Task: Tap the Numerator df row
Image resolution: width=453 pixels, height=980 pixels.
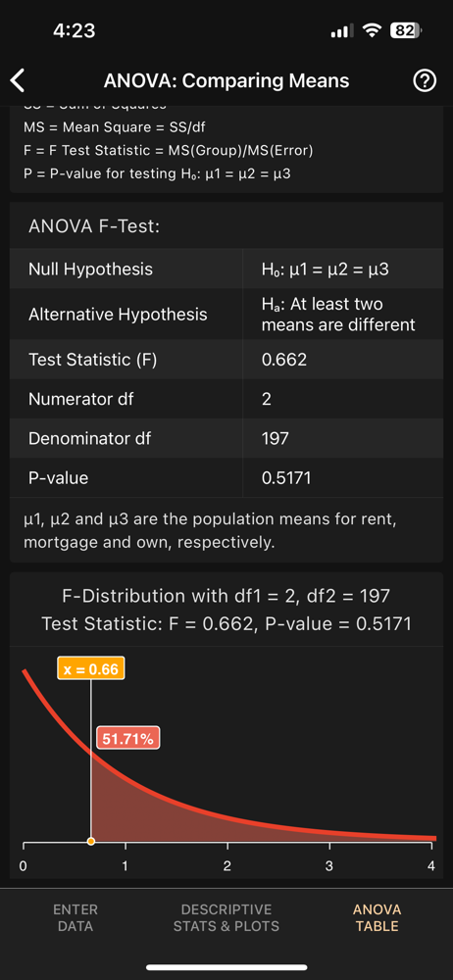Action: pos(226,399)
